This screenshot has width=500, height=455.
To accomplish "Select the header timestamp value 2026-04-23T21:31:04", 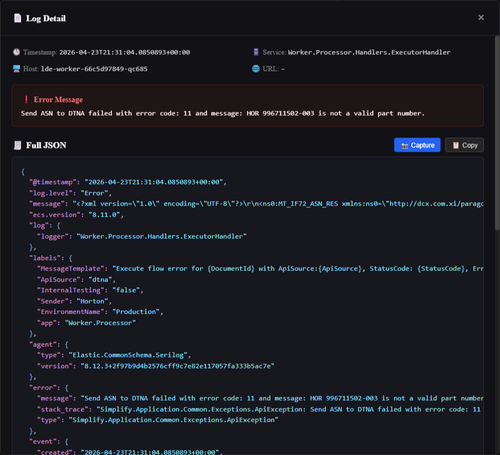I will point(125,52).
